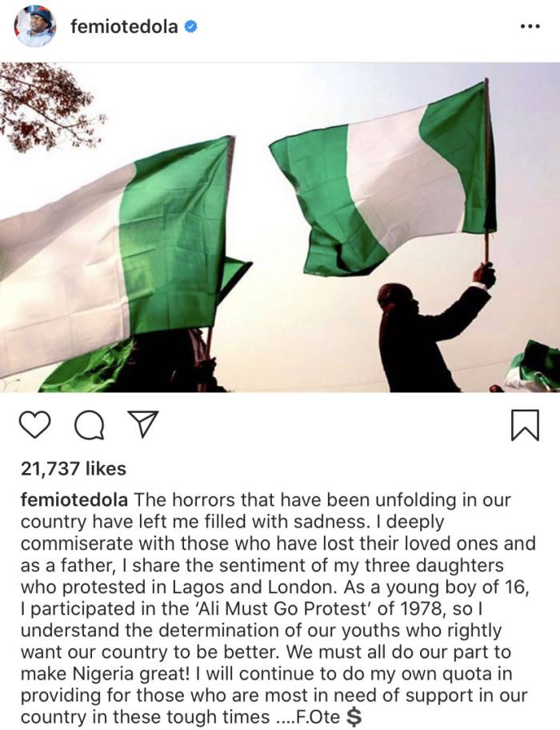Click the dollar sign emoji ending the caption
Viewport: 560px width, 730px height.
pyautogui.click(x=351, y=695)
